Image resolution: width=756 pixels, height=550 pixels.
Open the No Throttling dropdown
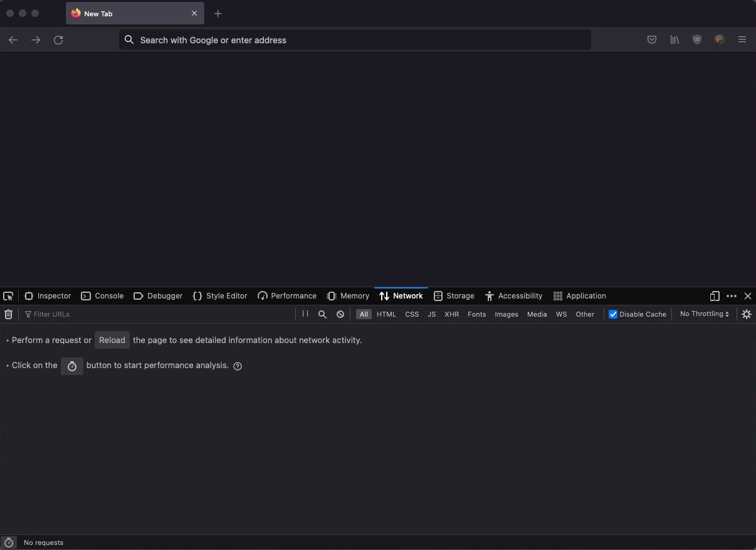[x=705, y=314]
